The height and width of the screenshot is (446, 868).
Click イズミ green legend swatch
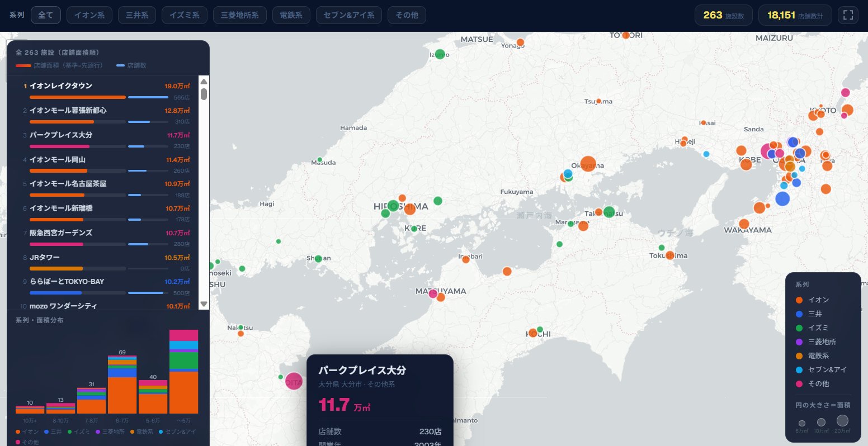799,328
